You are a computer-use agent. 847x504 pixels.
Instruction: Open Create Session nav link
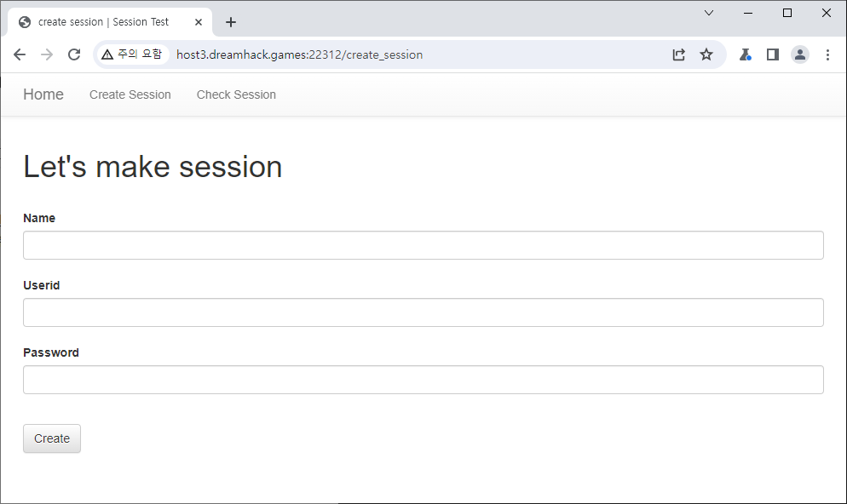pos(130,94)
